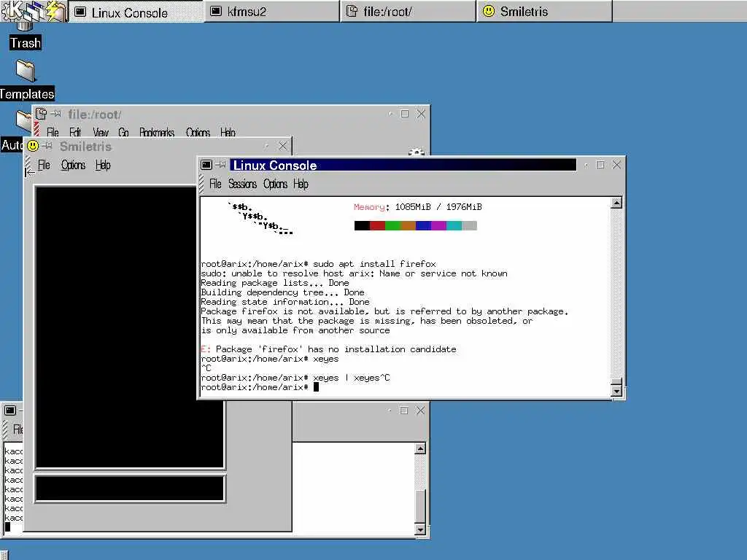Click the magenta color block in console
This screenshot has width=747, height=560.
coord(438,226)
